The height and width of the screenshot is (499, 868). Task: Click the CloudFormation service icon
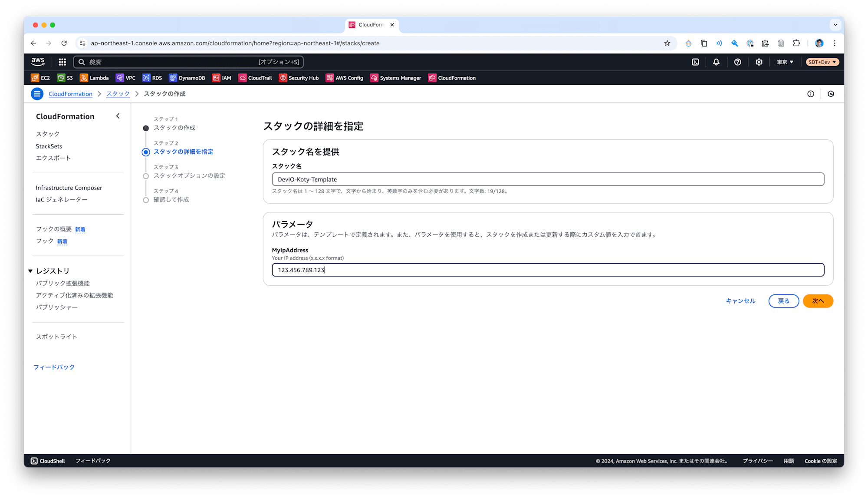click(x=431, y=78)
